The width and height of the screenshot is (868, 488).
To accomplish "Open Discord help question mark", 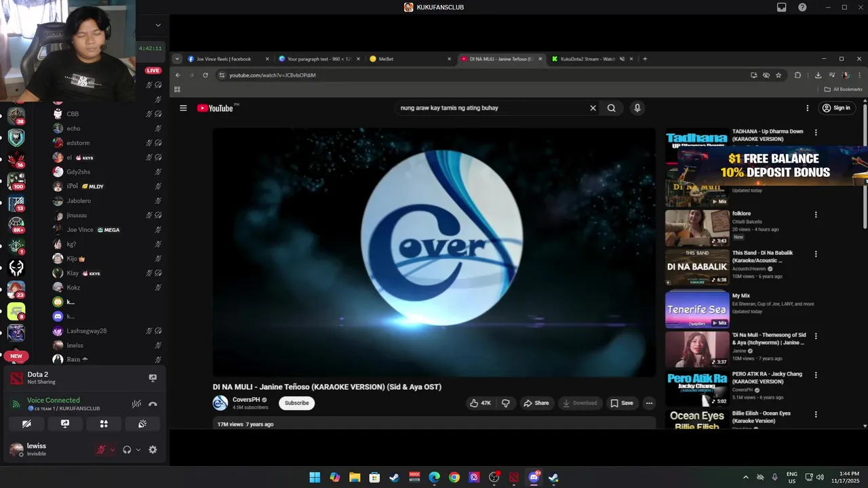I will 802,7.
